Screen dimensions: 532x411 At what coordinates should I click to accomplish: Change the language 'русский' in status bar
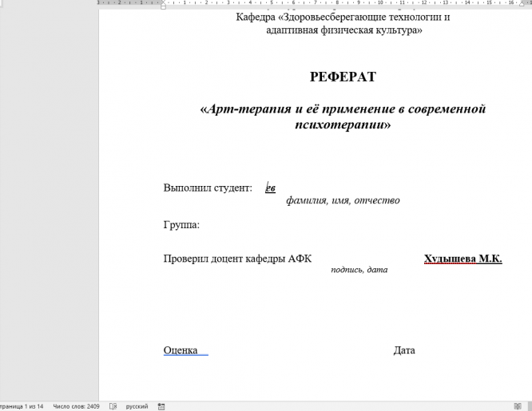137,406
